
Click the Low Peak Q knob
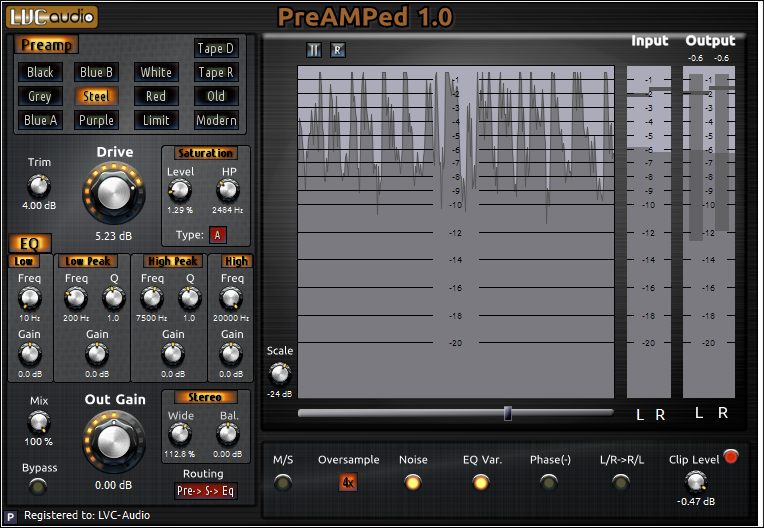coord(114,298)
